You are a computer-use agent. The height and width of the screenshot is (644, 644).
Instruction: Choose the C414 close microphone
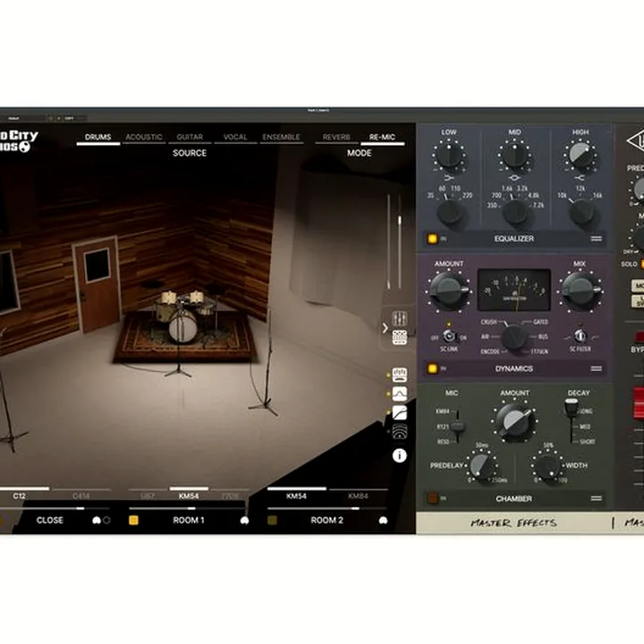point(80,496)
